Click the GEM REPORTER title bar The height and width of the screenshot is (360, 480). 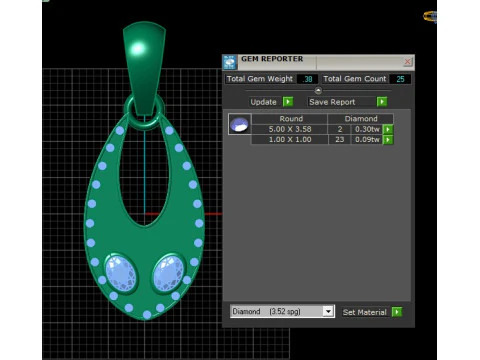pos(319,62)
